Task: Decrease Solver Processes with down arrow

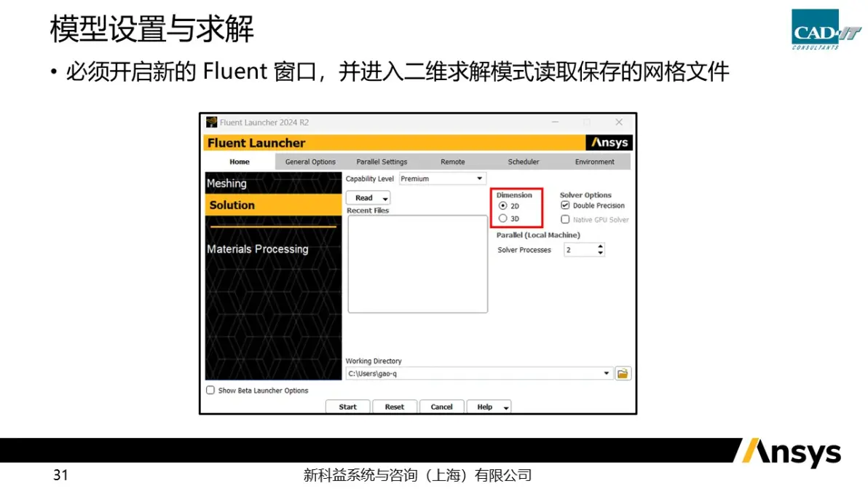Action: [x=600, y=253]
